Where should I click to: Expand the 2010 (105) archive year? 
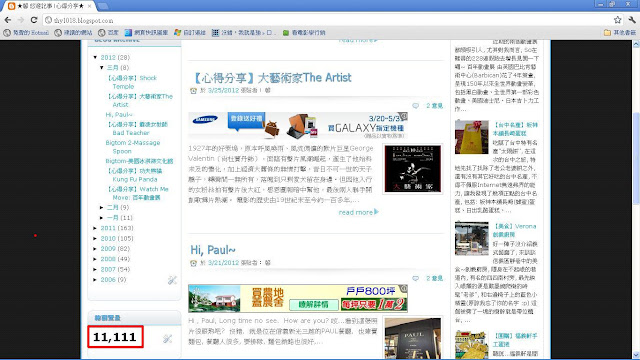tap(95, 238)
